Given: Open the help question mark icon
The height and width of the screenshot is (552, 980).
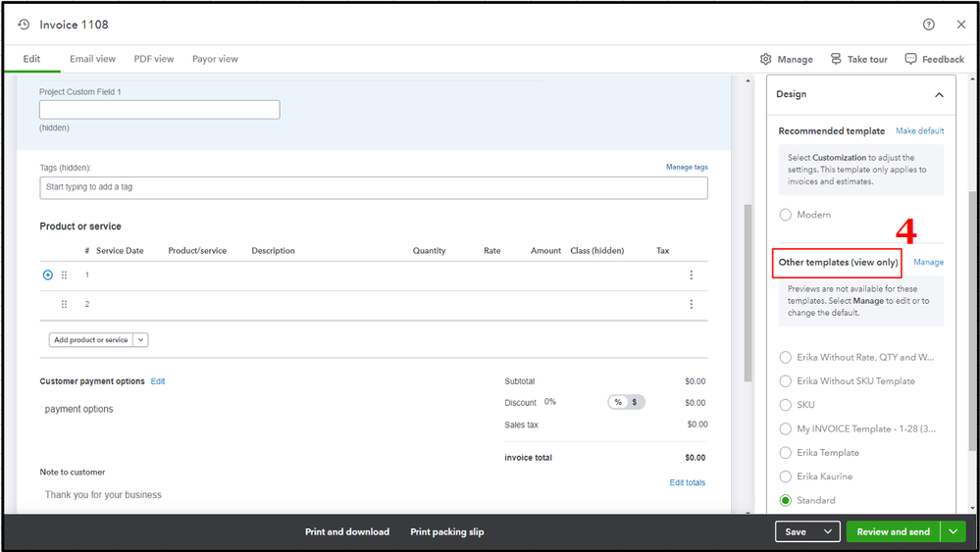Looking at the screenshot, I should pyautogui.click(x=929, y=25).
